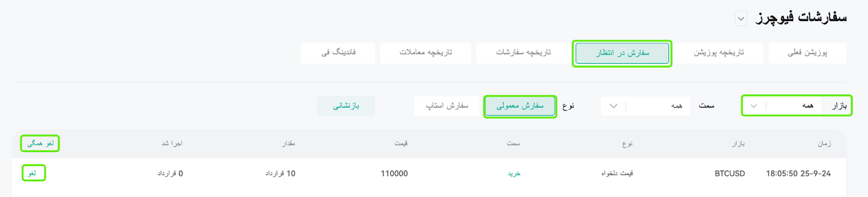Image resolution: width=868 pixels, height=197 pixels.
Task: Select the سفارش معمولی order type
Action: click(x=520, y=106)
